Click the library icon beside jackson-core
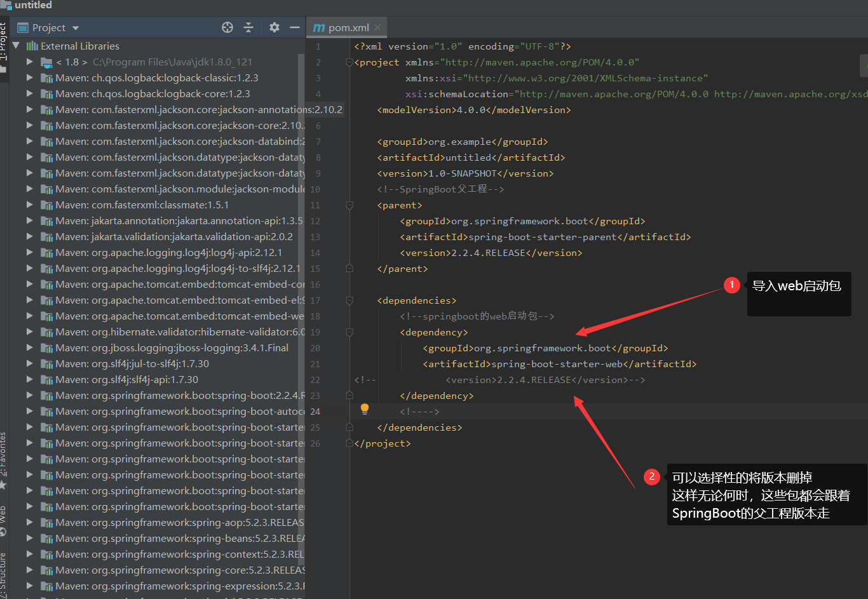This screenshot has width=868, height=599. (46, 126)
